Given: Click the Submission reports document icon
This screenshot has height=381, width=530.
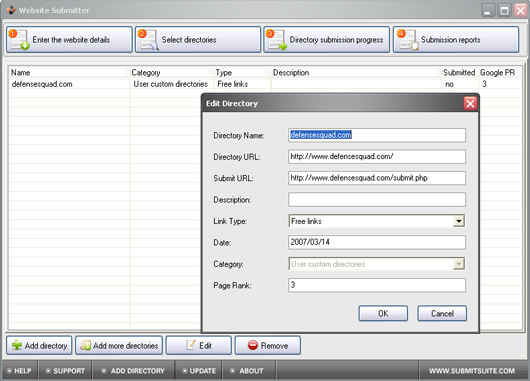Looking at the screenshot, I should click(408, 40).
